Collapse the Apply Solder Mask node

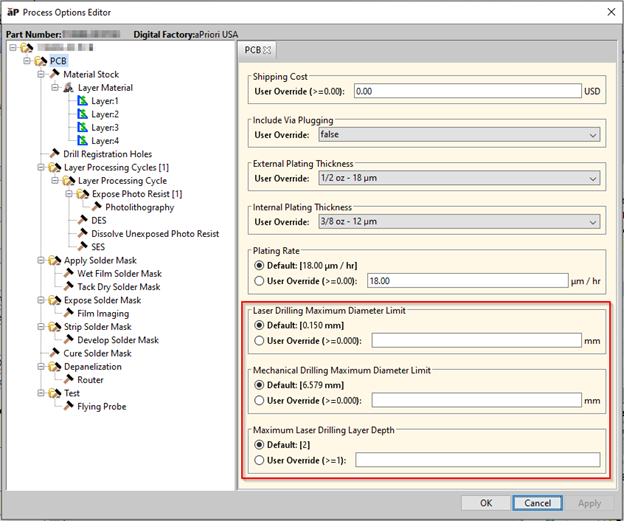click(x=41, y=260)
